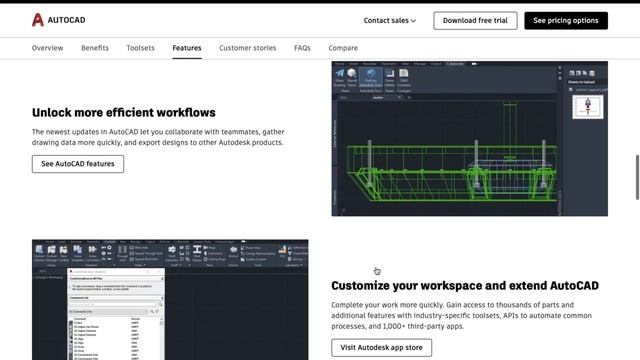Click the red AutoCAD logo icon
Viewport: 640px width, 360px height.
(38, 20)
